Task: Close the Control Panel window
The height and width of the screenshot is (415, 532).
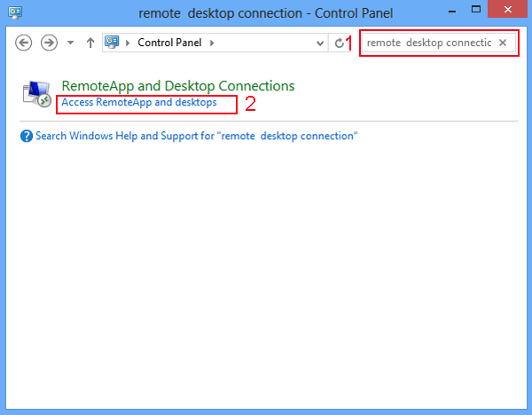Action: click(507, 10)
